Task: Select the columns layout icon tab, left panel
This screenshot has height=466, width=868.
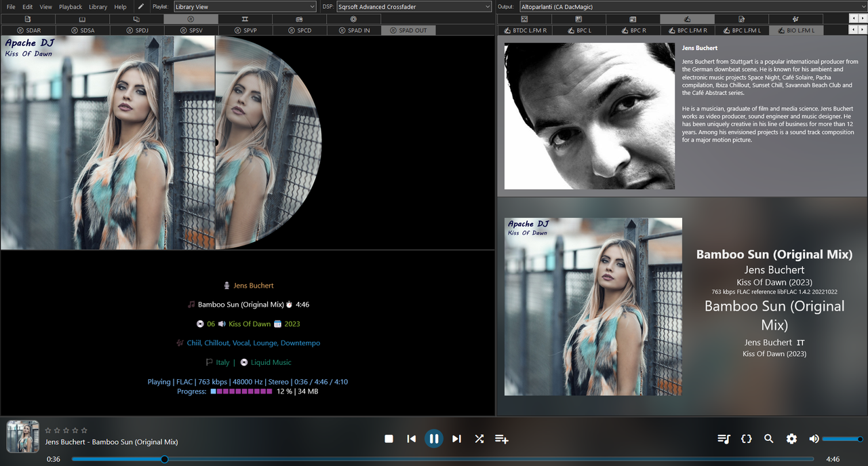Action: [x=245, y=19]
